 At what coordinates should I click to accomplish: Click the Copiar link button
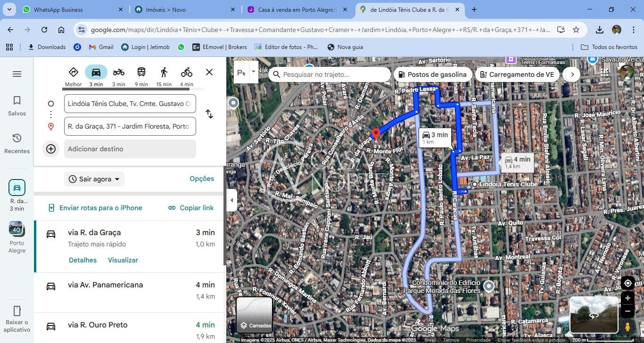point(191,208)
